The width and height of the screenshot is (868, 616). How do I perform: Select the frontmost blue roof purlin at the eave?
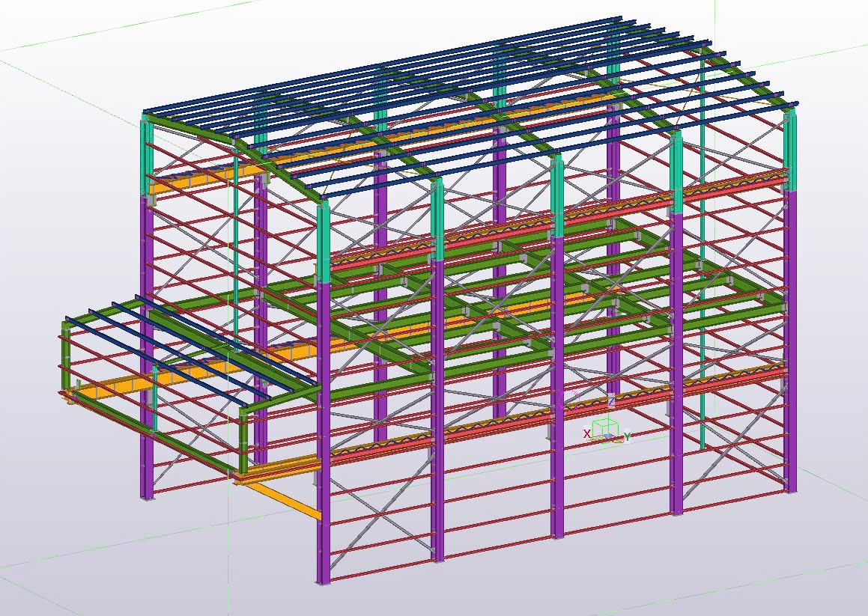pyautogui.click(x=559, y=150)
